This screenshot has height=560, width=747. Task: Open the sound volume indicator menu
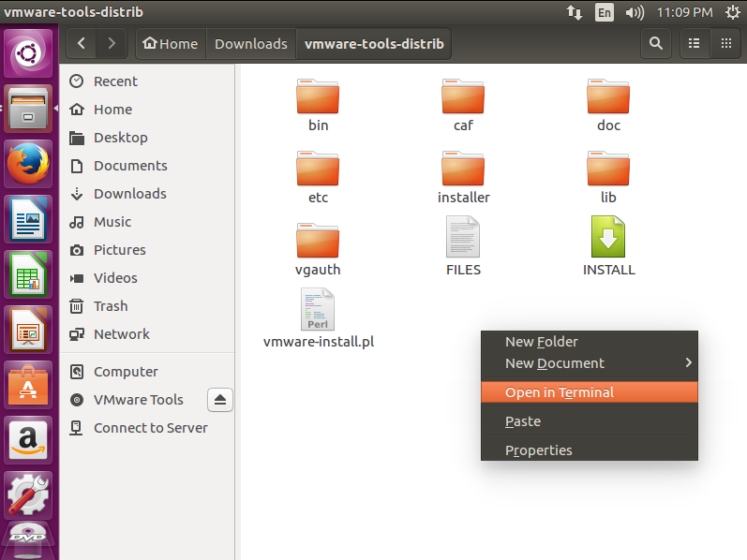[635, 12]
